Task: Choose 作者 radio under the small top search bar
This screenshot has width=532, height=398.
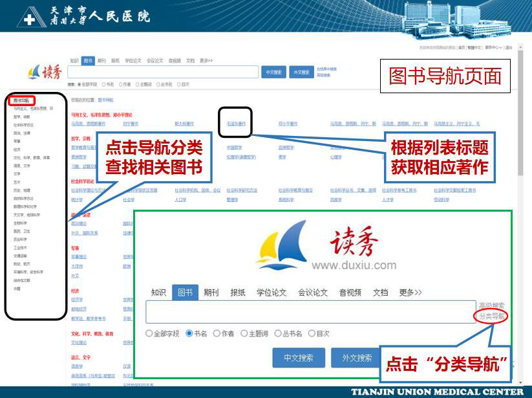Action: click(120, 84)
